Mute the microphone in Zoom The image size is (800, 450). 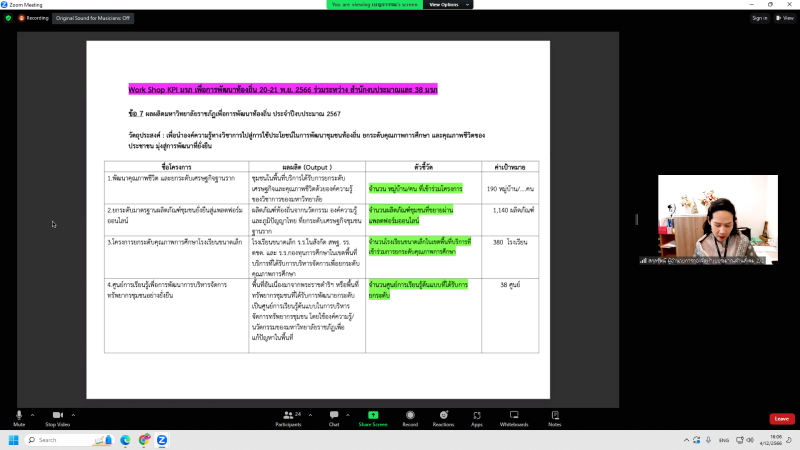[x=19, y=416]
